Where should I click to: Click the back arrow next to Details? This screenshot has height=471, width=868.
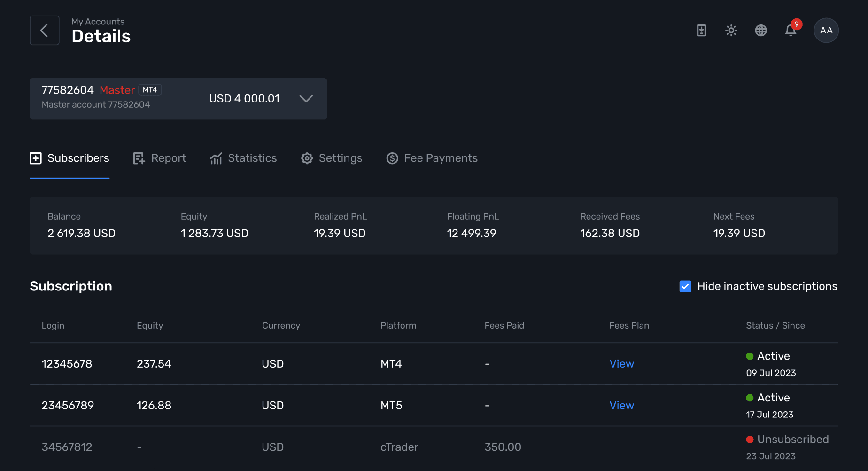(x=44, y=30)
